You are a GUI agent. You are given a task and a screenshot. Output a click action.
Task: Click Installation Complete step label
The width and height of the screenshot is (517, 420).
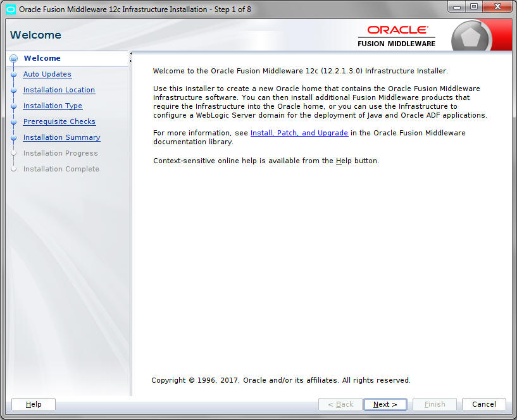tap(61, 169)
